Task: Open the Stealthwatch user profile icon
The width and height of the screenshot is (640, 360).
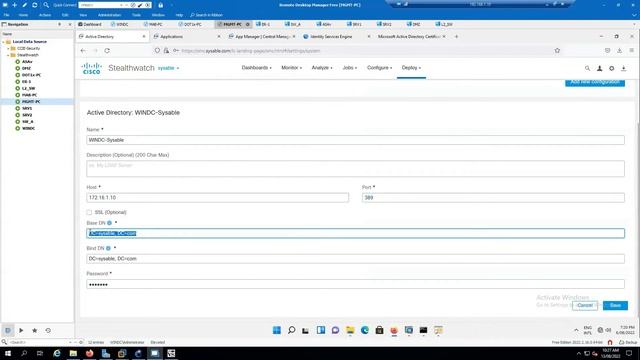Action: tap(600, 68)
